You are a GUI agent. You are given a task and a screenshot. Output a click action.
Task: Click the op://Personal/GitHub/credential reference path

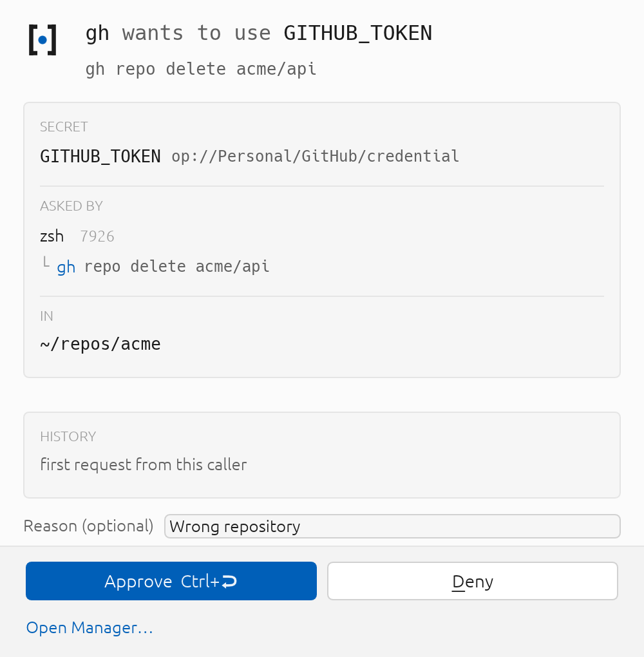[x=315, y=157]
